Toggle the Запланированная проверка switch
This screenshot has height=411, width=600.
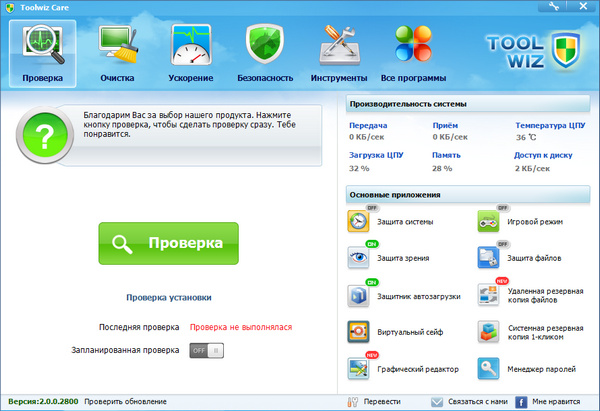pos(207,351)
